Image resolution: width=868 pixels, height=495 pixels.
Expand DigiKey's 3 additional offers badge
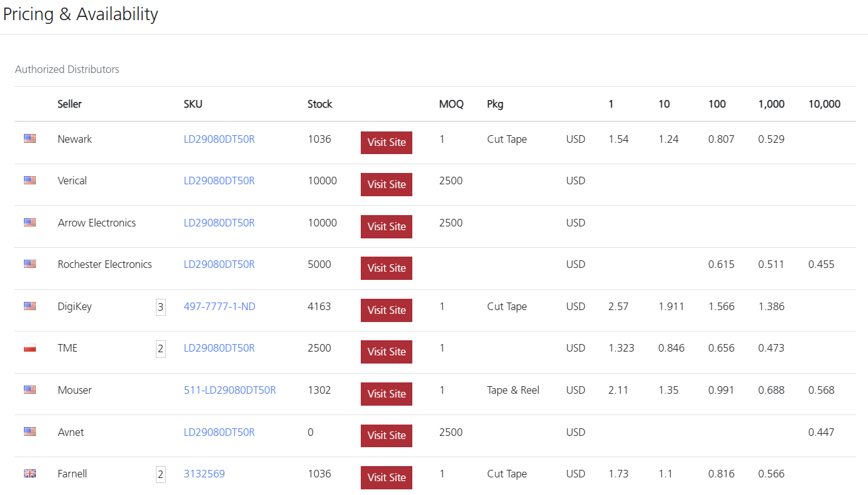point(161,307)
